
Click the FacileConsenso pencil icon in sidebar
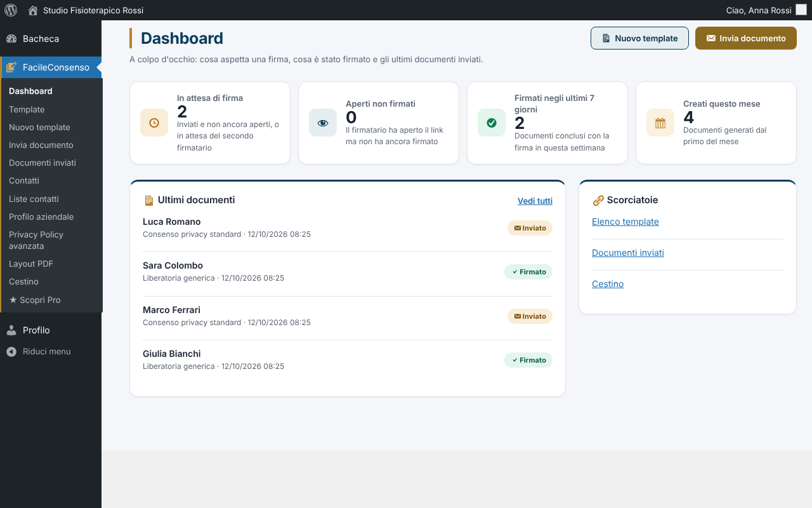pyautogui.click(x=11, y=67)
